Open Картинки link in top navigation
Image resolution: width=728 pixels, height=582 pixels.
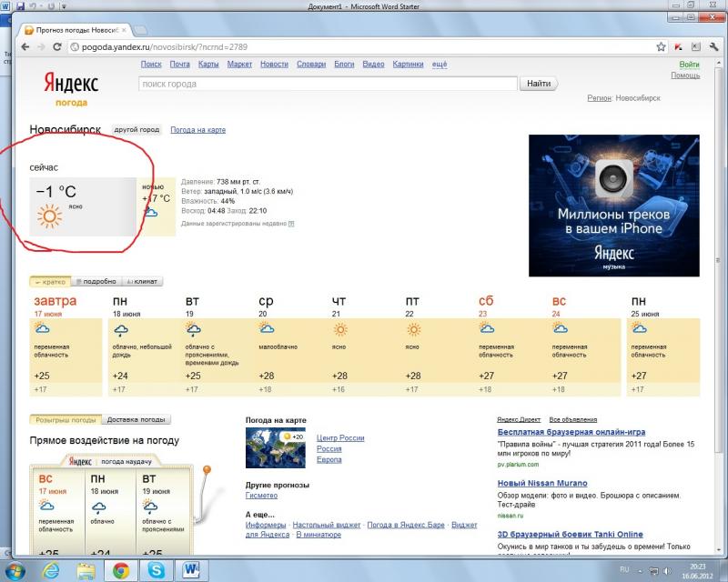(x=408, y=64)
